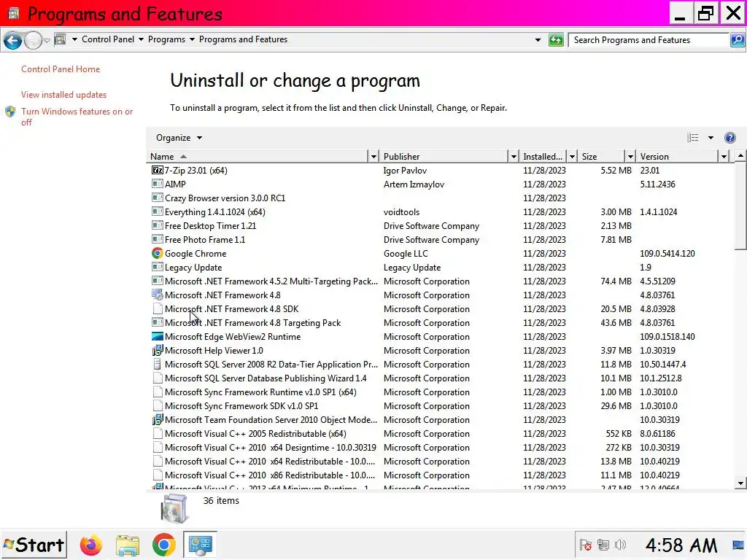Click the search magnifier icon
This screenshot has width=747, height=560.
[737, 40]
